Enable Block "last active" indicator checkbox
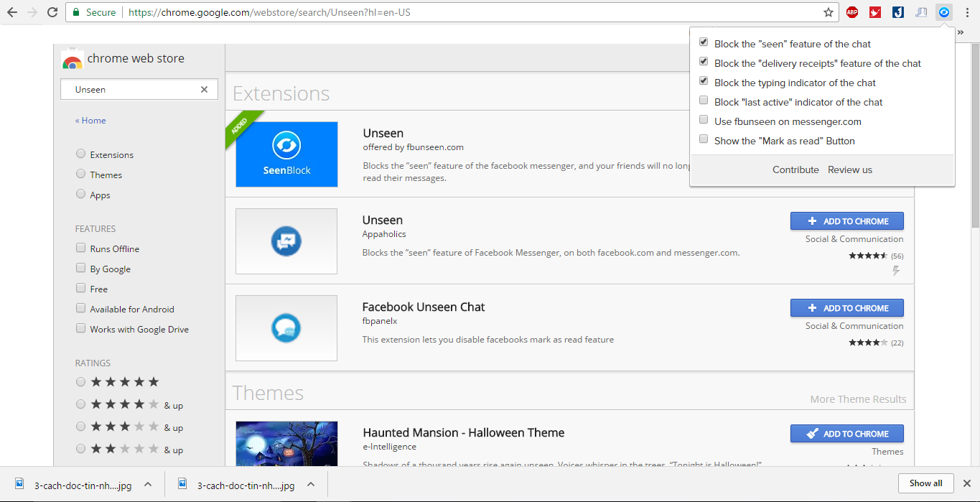The width and height of the screenshot is (980, 502). coord(704,101)
